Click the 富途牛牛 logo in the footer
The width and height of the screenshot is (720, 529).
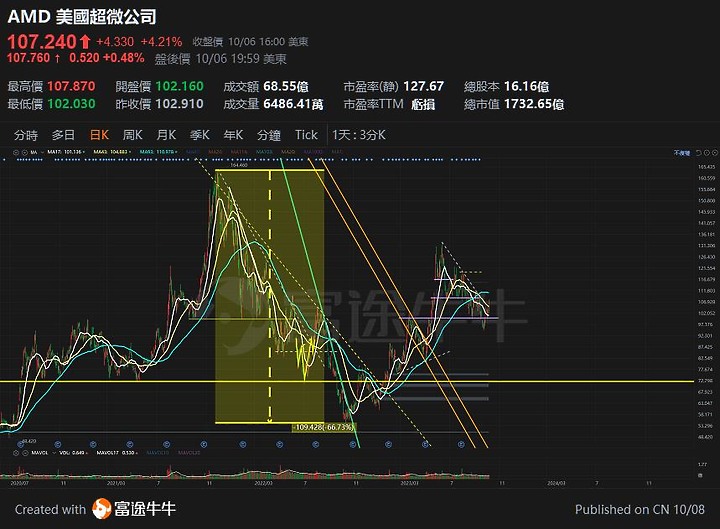pyautogui.click(x=134, y=509)
